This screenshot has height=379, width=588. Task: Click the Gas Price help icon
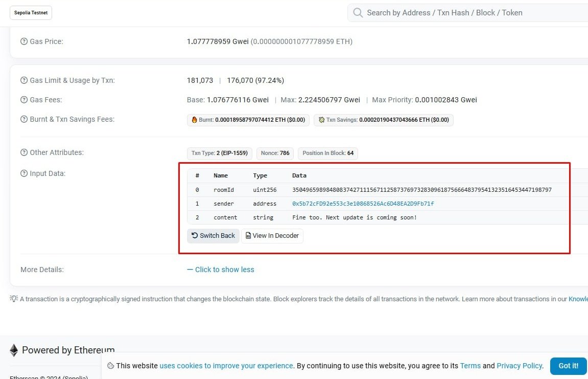coord(24,41)
